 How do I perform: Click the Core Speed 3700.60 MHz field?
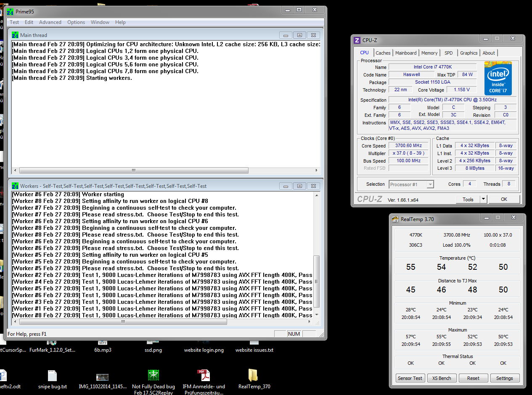pos(408,146)
